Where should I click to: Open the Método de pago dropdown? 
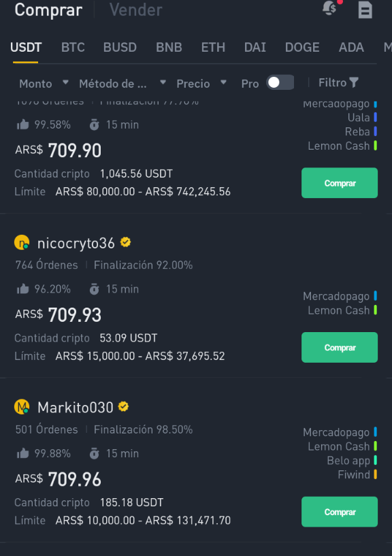pyautogui.click(x=122, y=83)
